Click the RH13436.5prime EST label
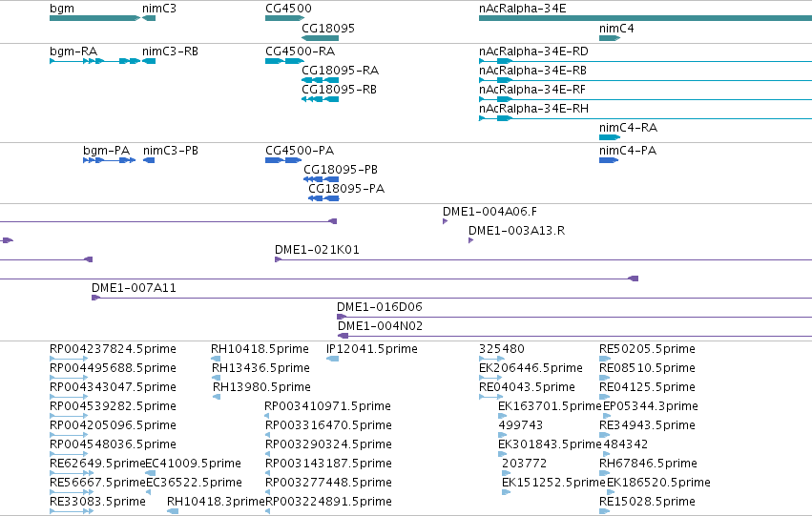This screenshot has width=812, height=516. pyautogui.click(x=260, y=368)
